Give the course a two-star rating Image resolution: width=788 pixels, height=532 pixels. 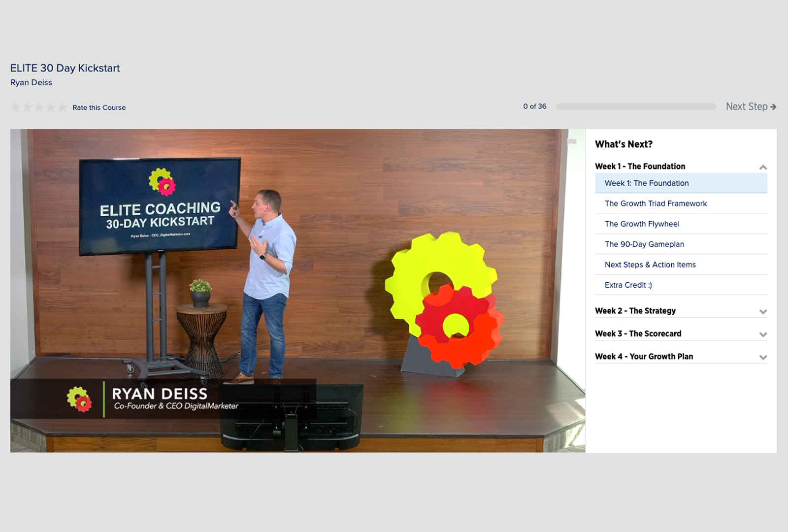(27, 107)
